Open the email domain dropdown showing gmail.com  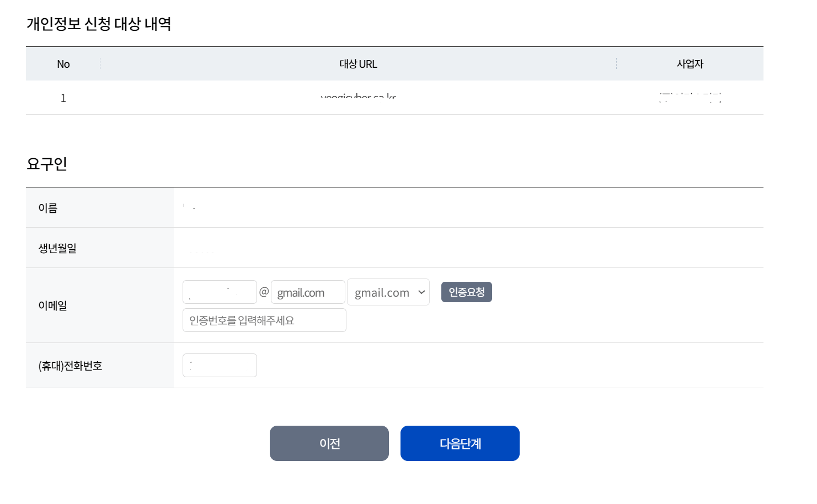click(388, 292)
